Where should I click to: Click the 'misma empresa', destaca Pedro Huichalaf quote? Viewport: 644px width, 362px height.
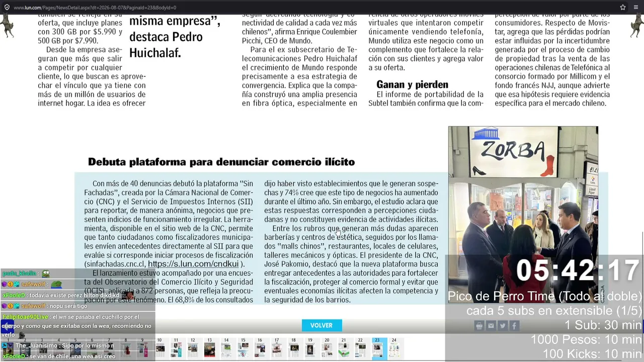(175, 37)
